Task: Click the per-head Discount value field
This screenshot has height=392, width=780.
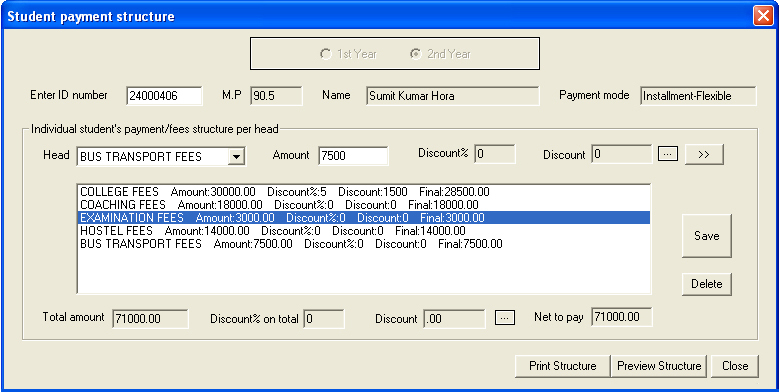Action: click(x=622, y=154)
